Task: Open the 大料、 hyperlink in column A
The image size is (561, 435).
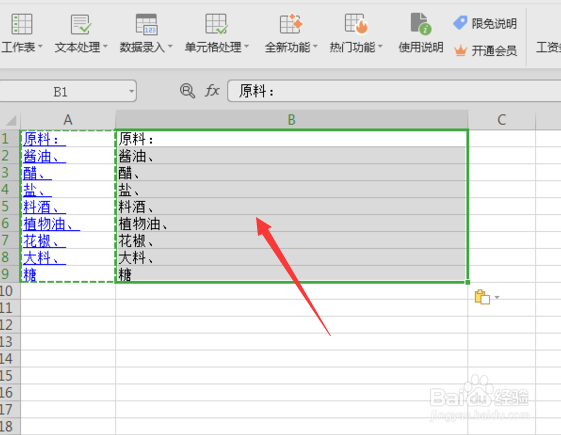Action: pos(44,258)
